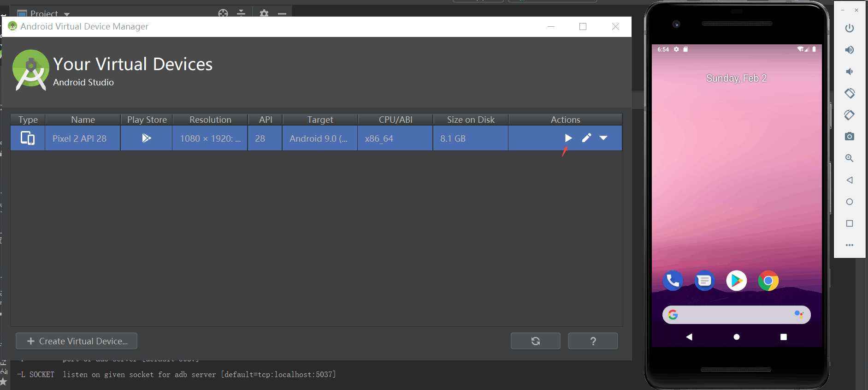The image size is (868, 390).
Task: Open emulator extended controls (three dots)
Action: 850,245
